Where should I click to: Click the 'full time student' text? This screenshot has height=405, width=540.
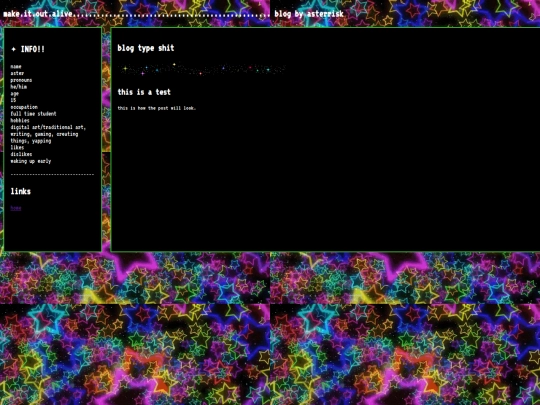[33, 114]
